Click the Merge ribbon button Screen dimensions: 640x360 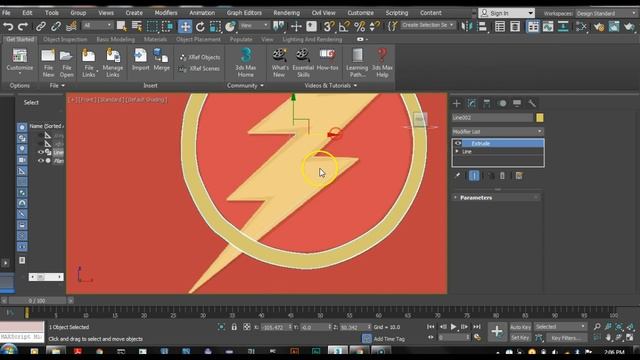[162, 60]
